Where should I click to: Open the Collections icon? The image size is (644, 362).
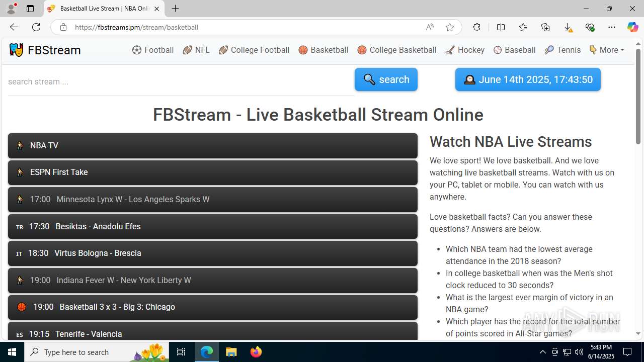coord(545,27)
